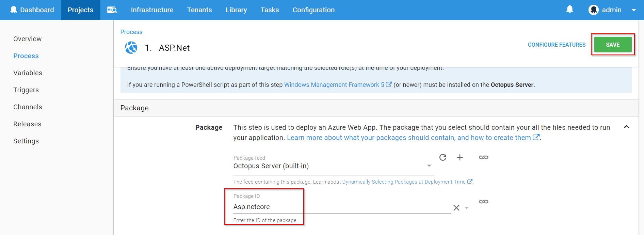The width and height of the screenshot is (644, 235).
Task: Expand the admin user menu arrow
Action: tap(634, 10)
